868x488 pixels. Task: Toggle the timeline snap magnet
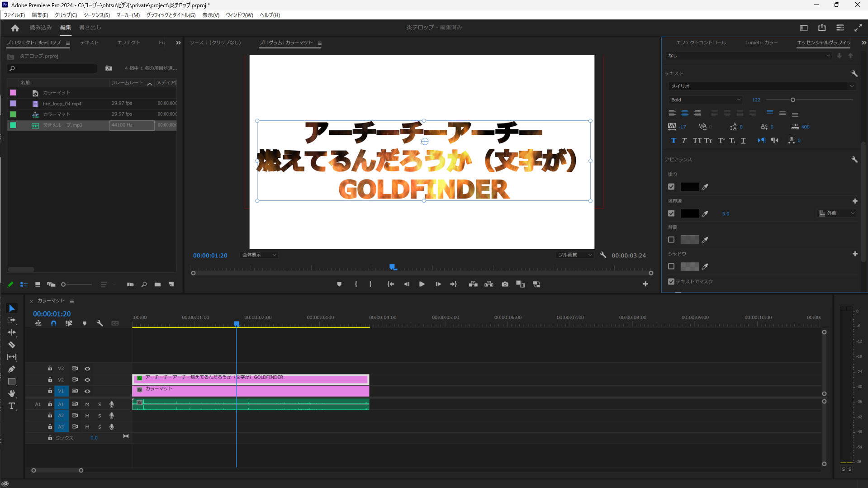[x=53, y=323]
